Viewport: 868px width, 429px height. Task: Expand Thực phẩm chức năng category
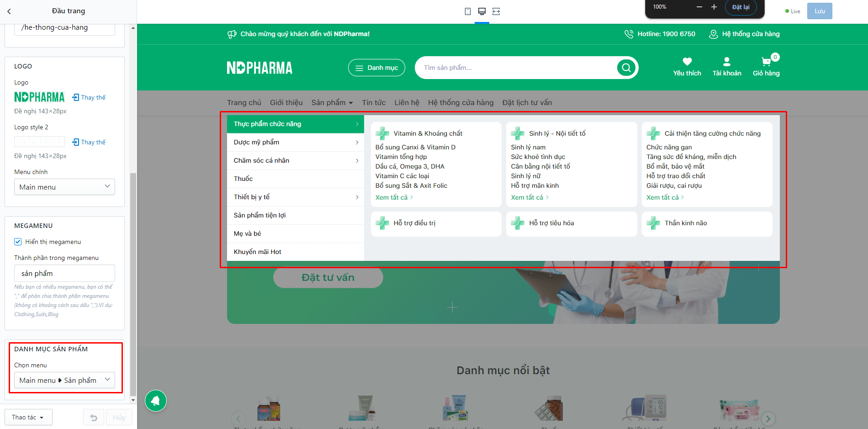coord(296,124)
